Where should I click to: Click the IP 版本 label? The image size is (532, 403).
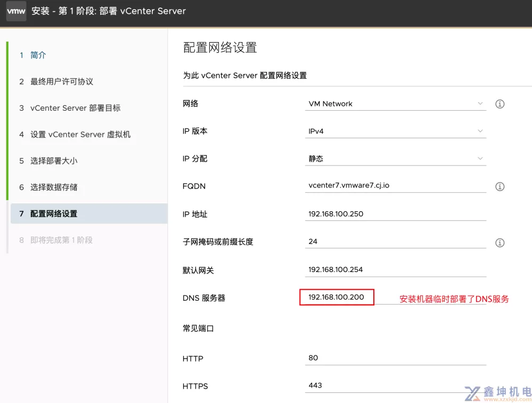(195, 131)
